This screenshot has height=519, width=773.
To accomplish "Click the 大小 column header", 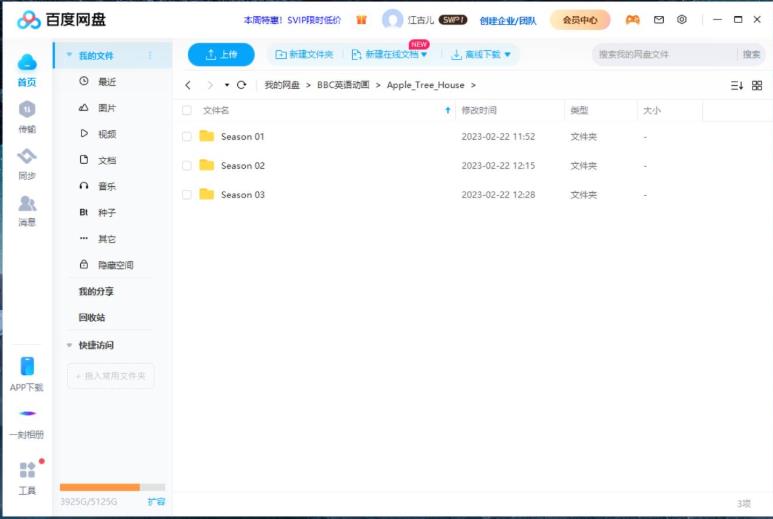I will 652,110.
